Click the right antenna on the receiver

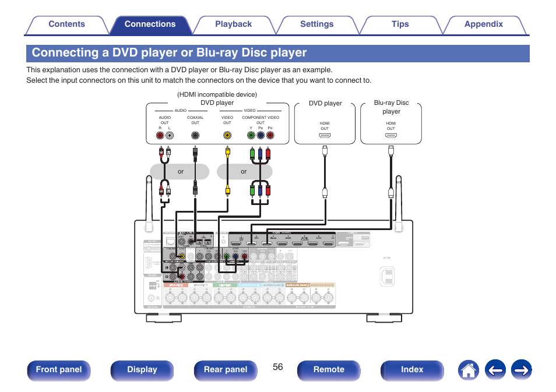[x=399, y=204]
